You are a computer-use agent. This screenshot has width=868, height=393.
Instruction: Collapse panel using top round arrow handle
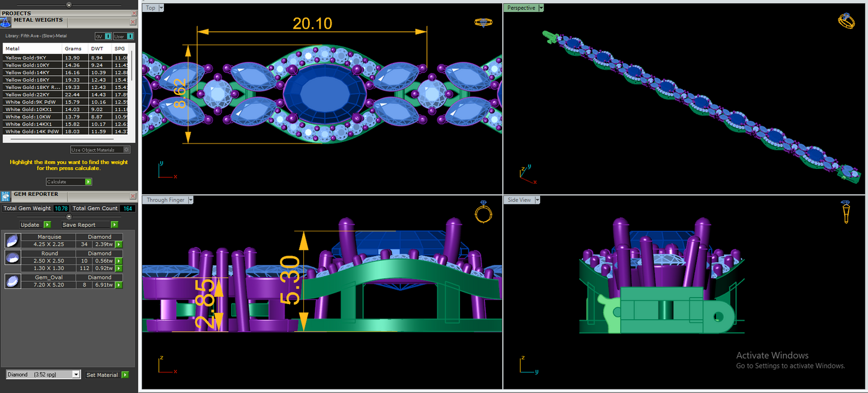[68, 5]
